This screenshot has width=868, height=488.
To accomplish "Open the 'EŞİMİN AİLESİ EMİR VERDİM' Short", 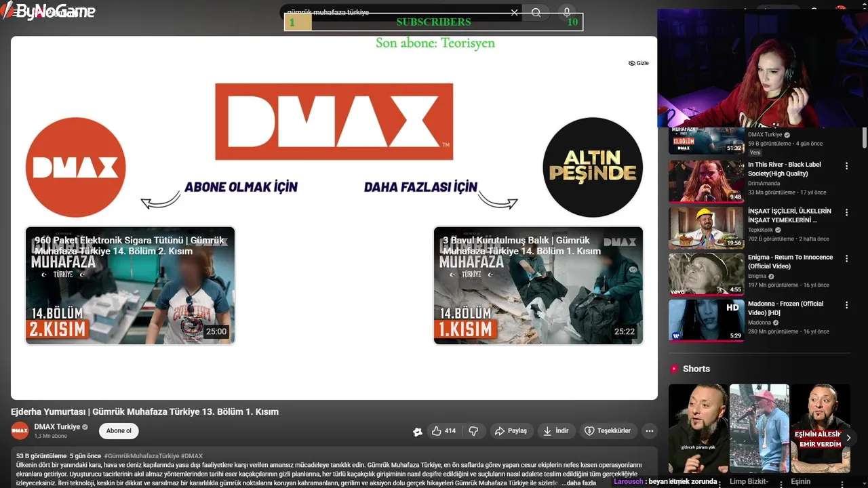I will 821,428.
